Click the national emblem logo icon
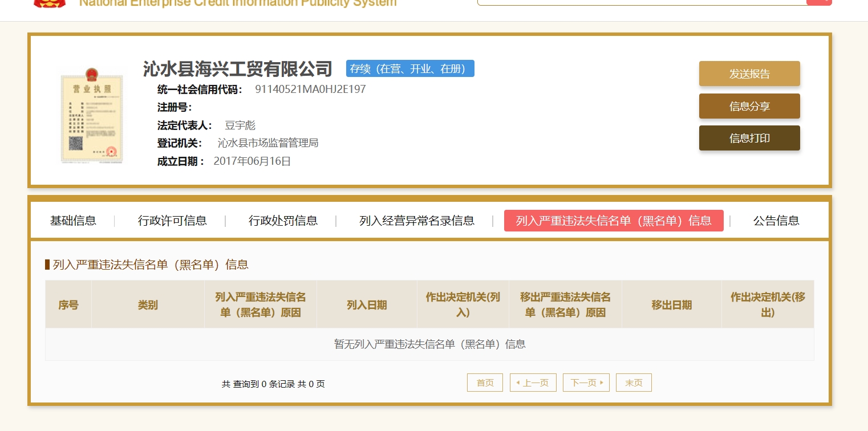This screenshot has height=431, width=868. [50, 3]
